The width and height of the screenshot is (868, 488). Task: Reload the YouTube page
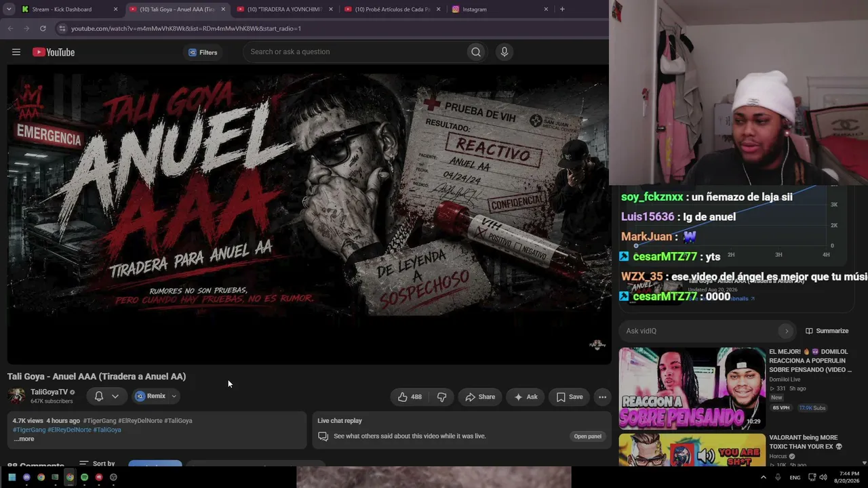(43, 28)
